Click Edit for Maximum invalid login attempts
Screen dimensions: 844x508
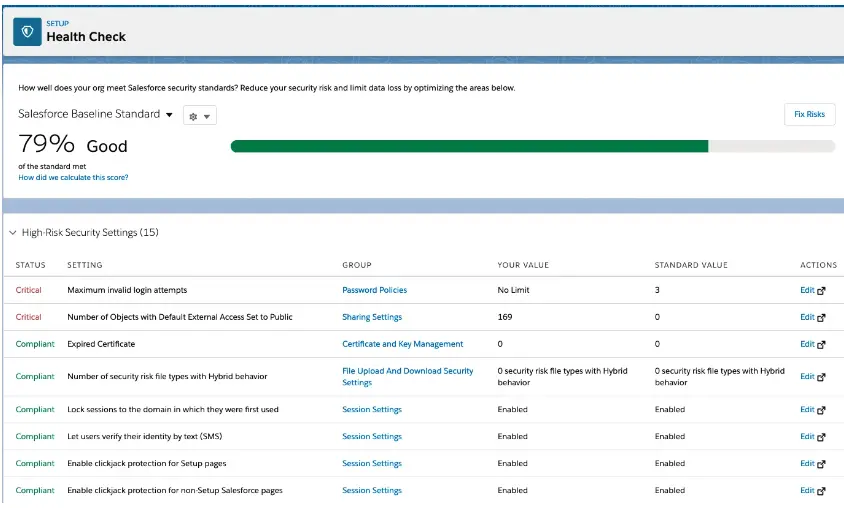pyautogui.click(x=807, y=290)
